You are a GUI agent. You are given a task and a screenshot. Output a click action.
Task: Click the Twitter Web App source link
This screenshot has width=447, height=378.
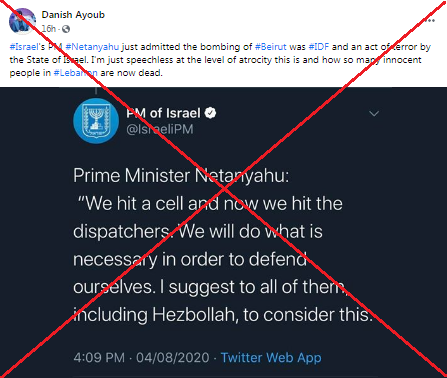pos(271,358)
